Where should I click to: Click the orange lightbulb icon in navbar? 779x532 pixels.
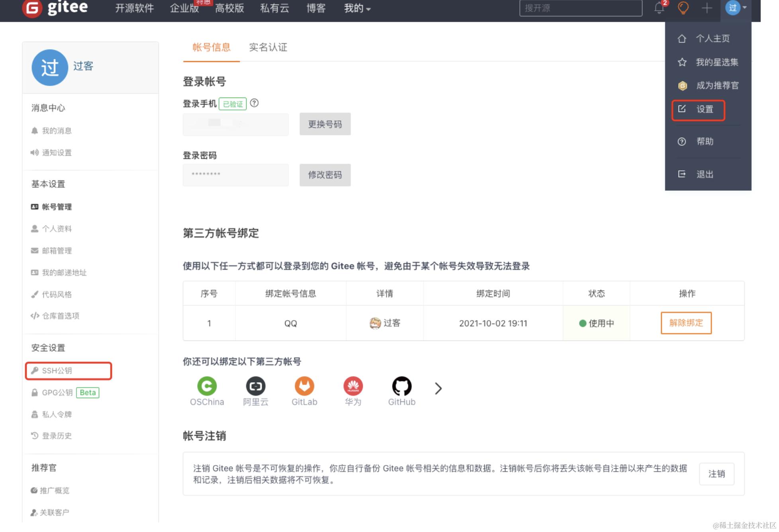[x=683, y=8]
